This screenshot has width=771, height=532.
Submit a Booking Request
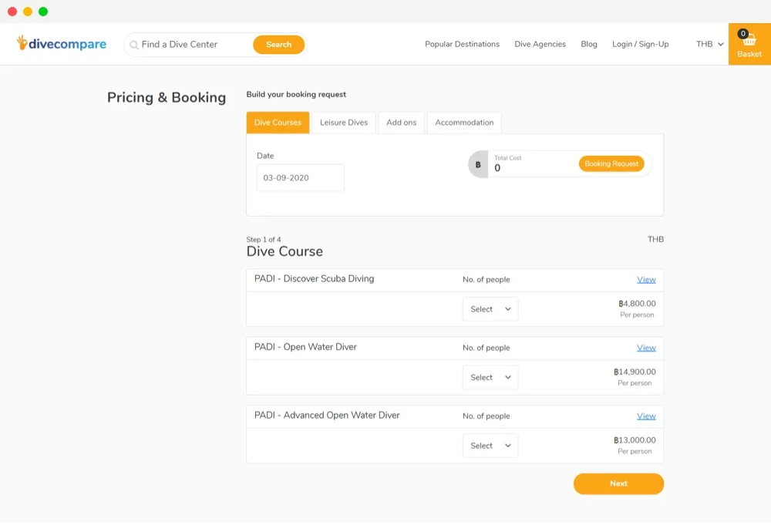pyautogui.click(x=611, y=163)
